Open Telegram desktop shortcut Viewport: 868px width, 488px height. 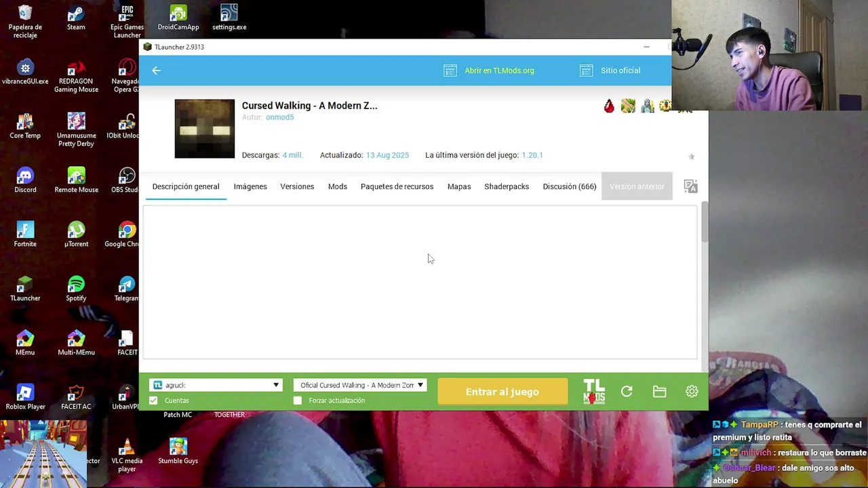coord(126,289)
